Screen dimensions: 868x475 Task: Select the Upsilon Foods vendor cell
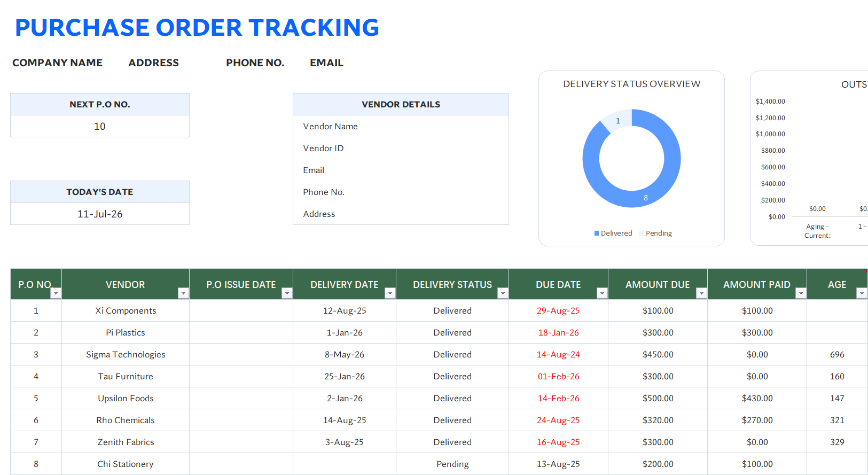126,398
